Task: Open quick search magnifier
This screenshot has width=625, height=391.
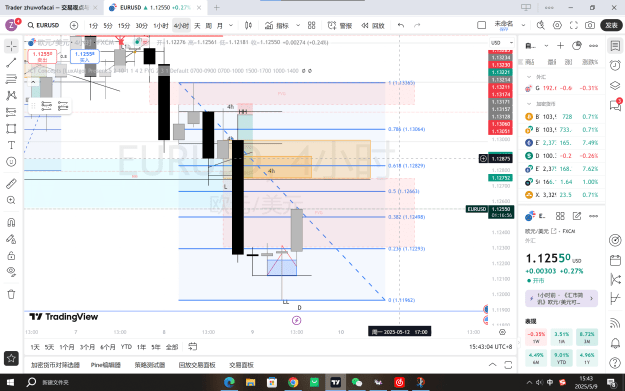Action: 540,26
